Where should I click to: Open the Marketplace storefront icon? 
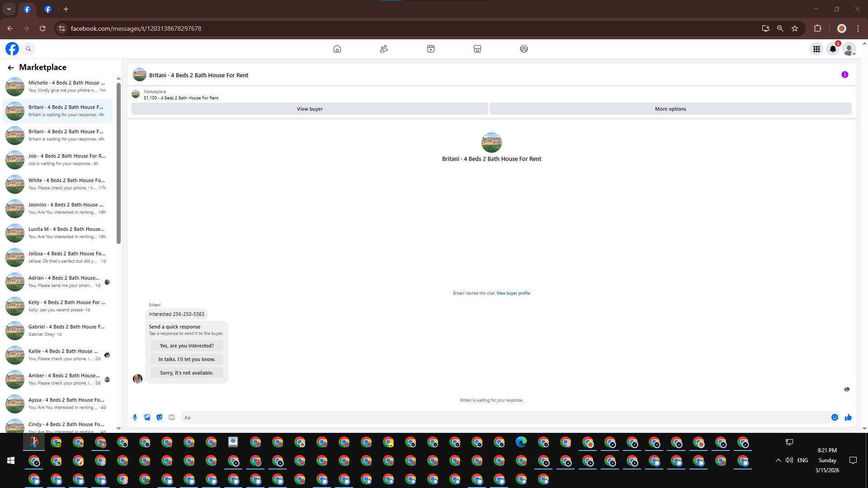tap(477, 49)
